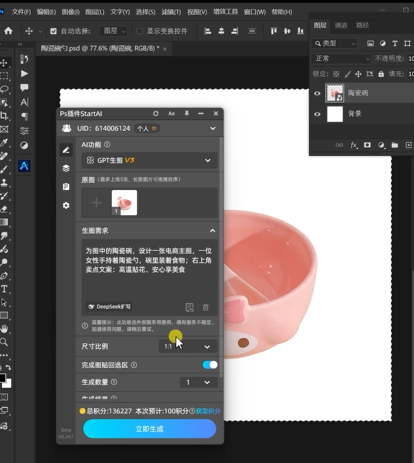Click the trash icon in prompt box
This screenshot has width=414, height=463.
(x=206, y=307)
